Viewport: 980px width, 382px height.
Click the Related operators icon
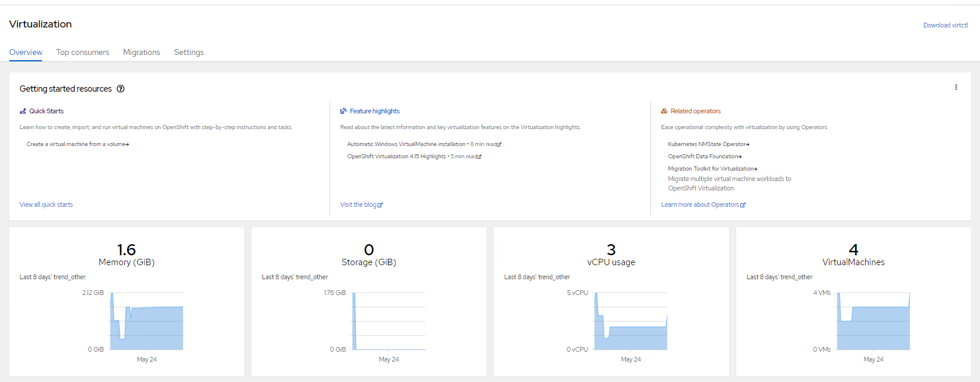664,111
